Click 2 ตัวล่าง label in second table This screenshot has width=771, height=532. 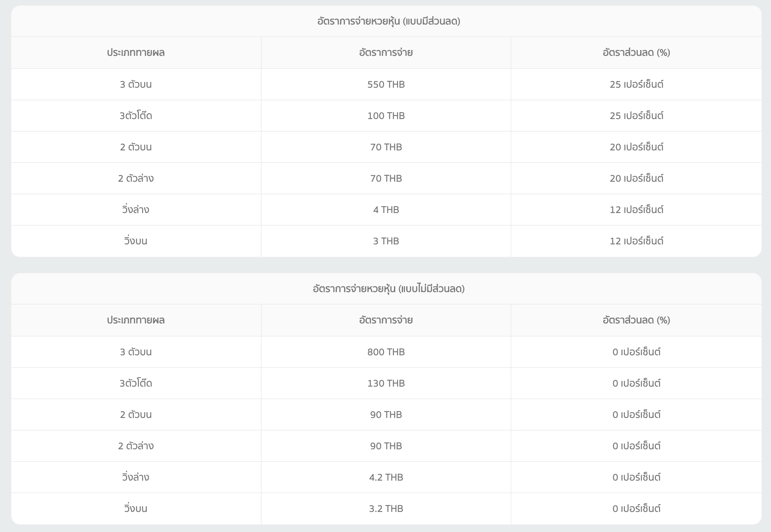[136, 446]
